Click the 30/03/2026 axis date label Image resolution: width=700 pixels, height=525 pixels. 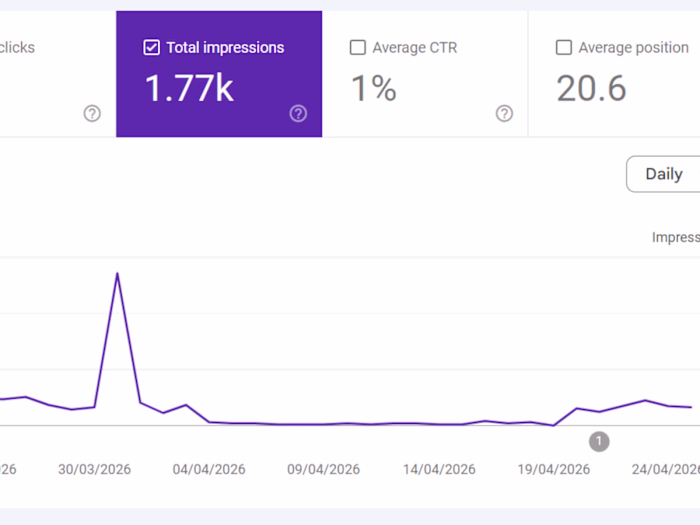click(94, 469)
